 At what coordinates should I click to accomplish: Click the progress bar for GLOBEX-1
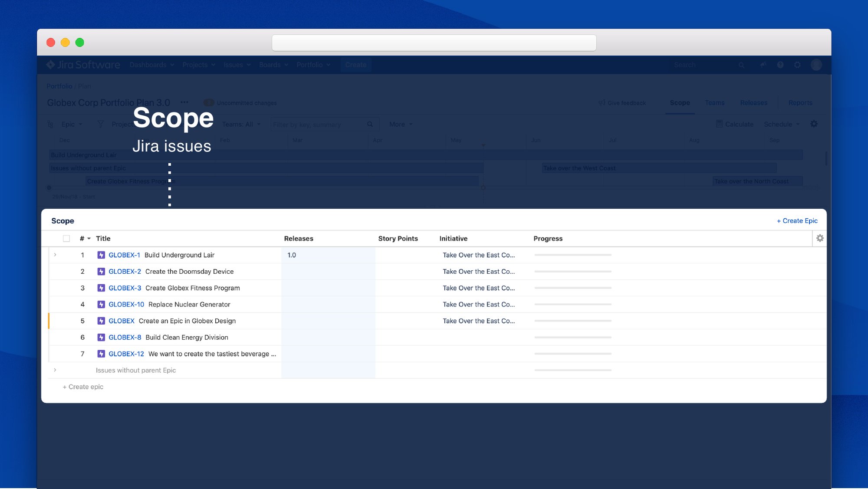coord(573,255)
